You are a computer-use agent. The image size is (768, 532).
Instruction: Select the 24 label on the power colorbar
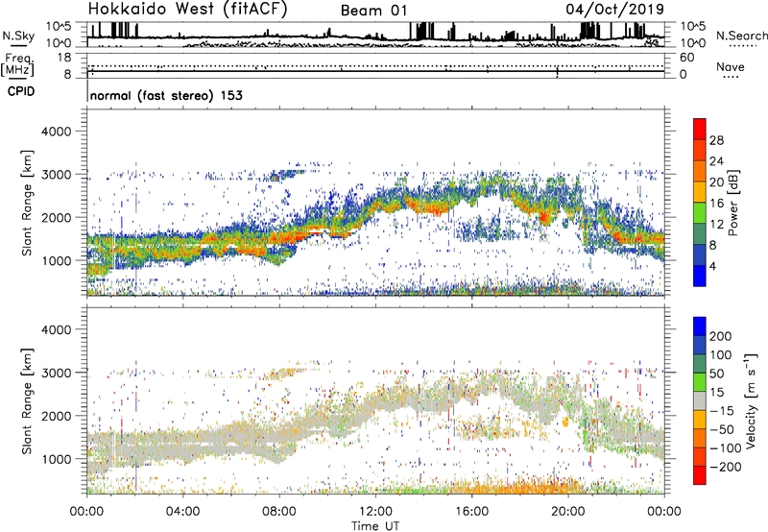(x=716, y=161)
